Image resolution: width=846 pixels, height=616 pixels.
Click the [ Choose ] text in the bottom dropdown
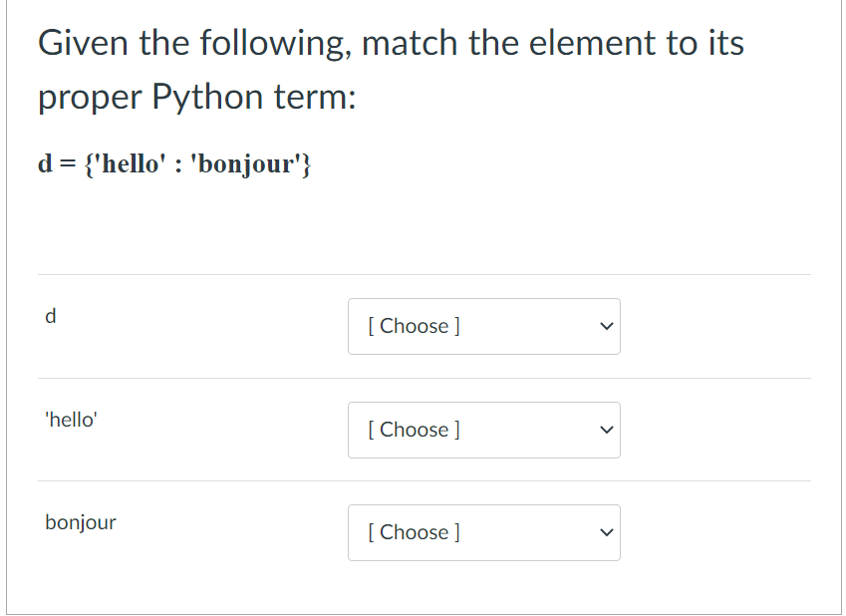coord(413,532)
